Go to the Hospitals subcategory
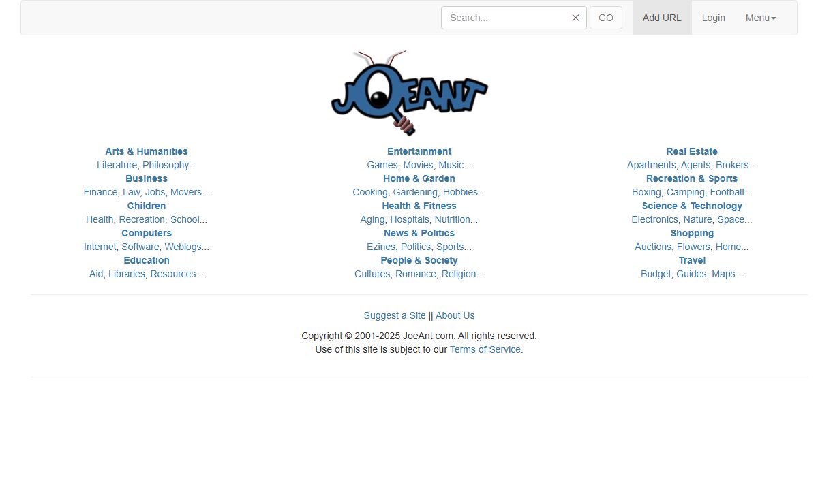 (x=410, y=219)
